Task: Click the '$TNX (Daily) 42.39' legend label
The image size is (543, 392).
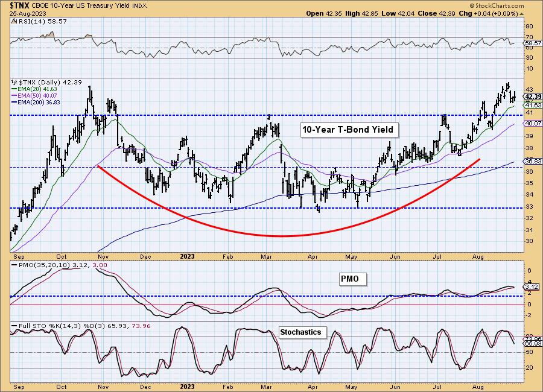Action: (50, 83)
